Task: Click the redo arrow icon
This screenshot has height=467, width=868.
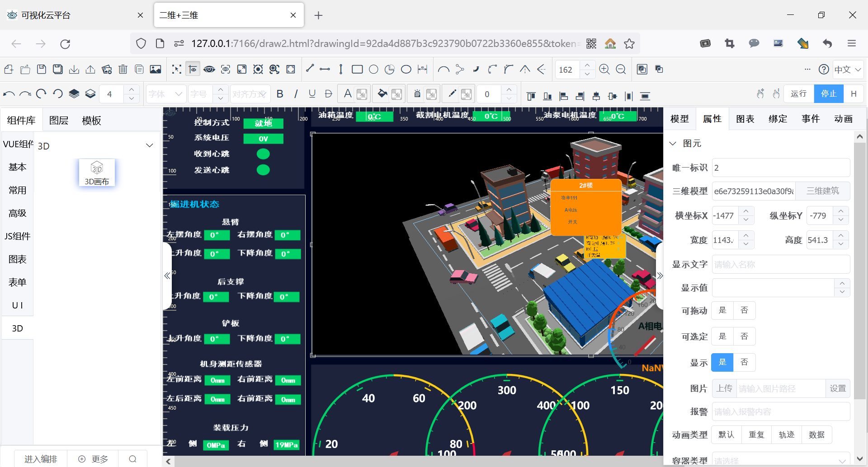Action: point(25,94)
